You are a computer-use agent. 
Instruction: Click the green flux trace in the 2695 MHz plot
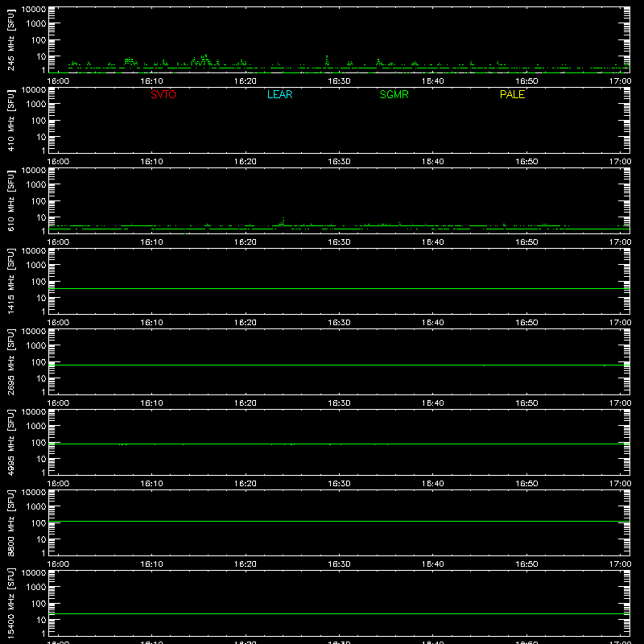point(339,365)
